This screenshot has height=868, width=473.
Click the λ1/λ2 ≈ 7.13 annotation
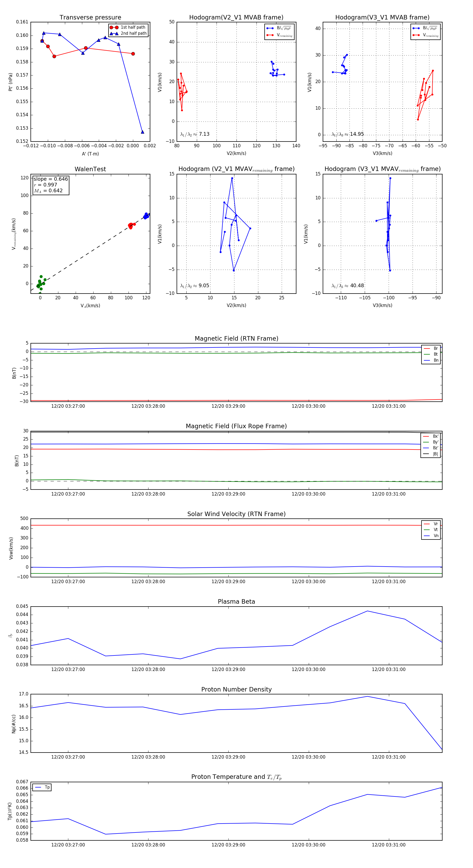click(194, 134)
